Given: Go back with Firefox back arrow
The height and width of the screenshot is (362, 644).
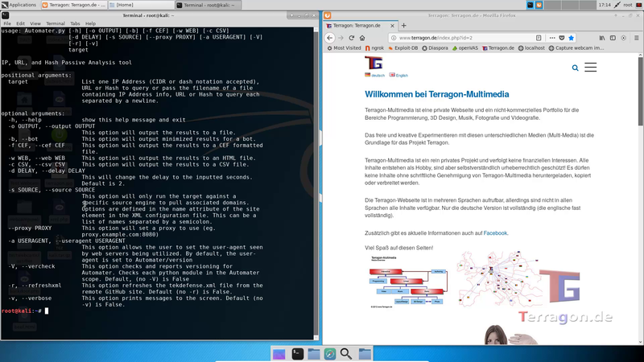Looking at the screenshot, I should 329,38.
